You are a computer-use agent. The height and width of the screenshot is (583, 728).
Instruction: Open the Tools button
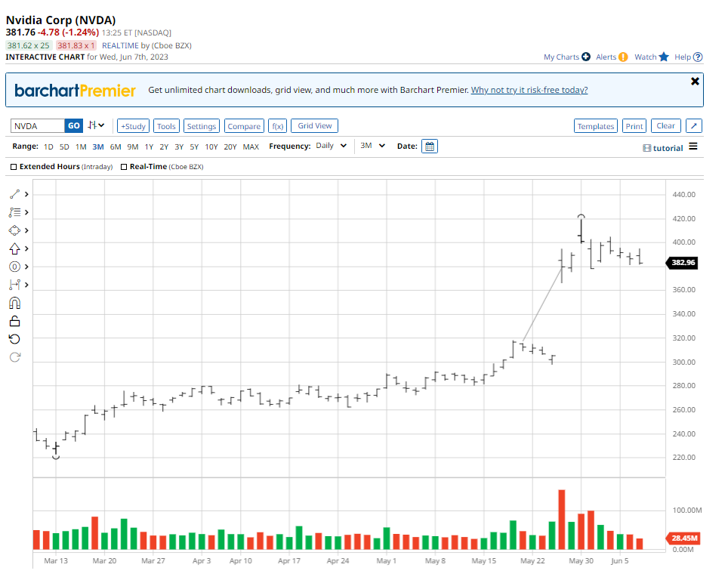point(166,126)
